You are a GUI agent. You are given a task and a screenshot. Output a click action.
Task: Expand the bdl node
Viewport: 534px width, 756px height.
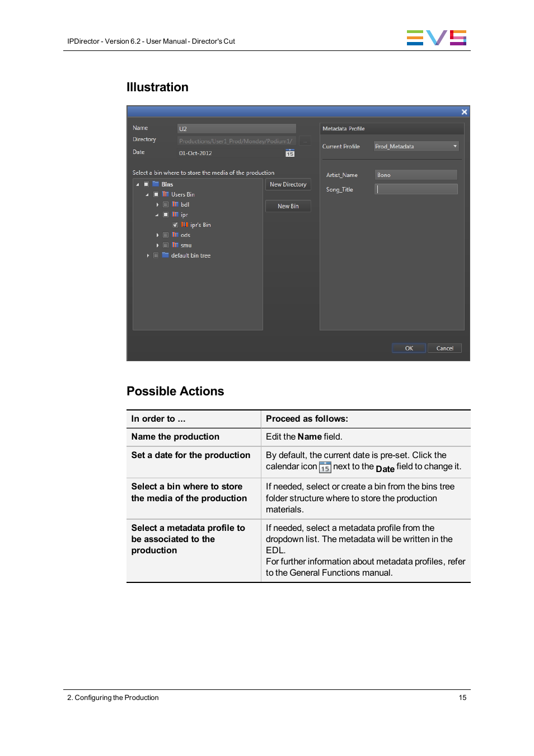[x=157, y=204]
